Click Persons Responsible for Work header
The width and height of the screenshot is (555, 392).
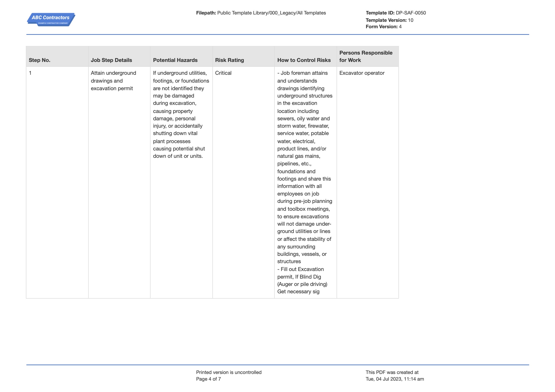coord(366,56)
